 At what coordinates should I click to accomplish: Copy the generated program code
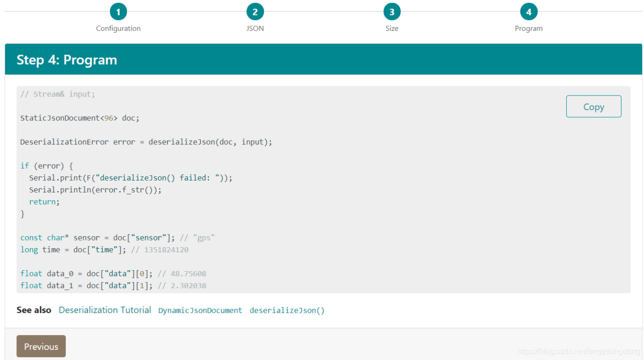tap(594, 106)
